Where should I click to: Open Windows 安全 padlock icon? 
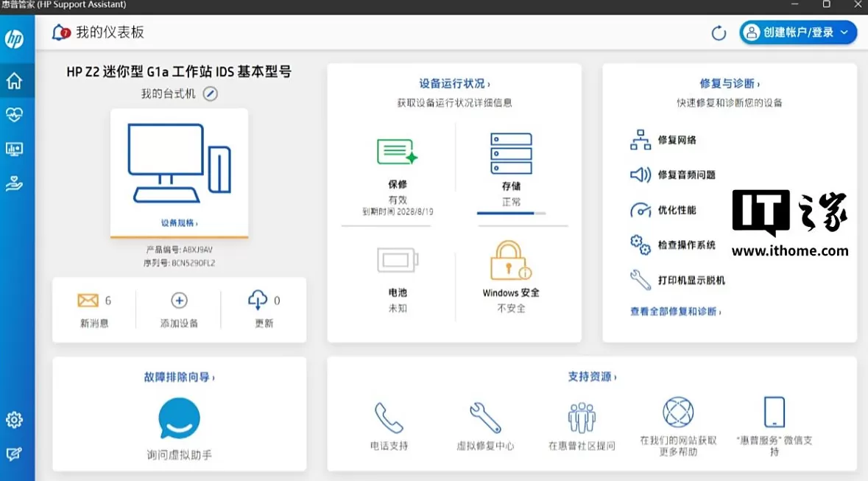[510, 260]
